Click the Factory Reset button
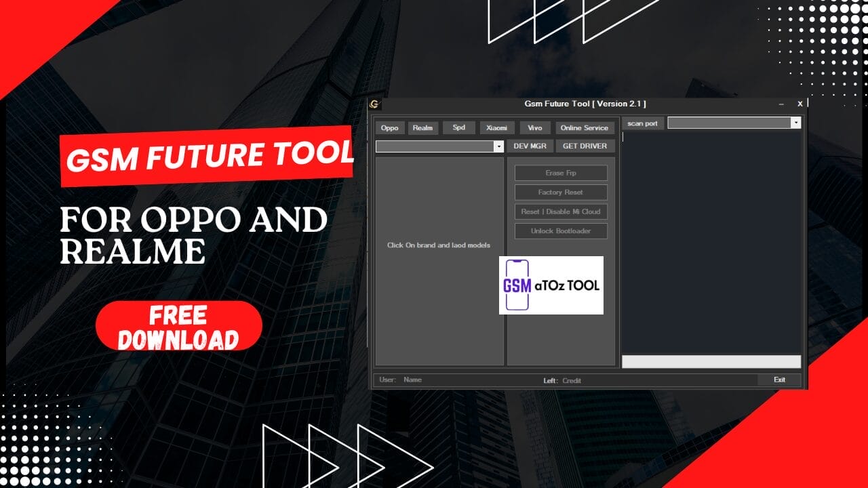 click(561, 192)
